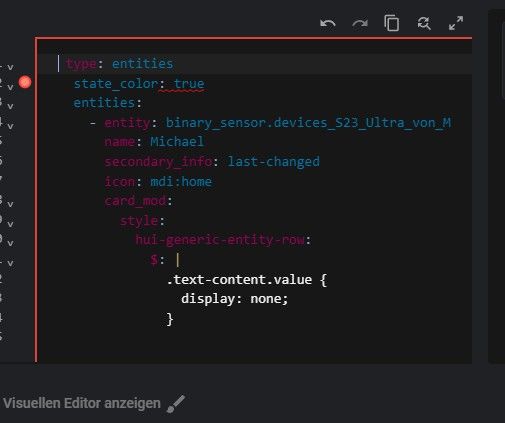Fold the entities block using gutter chevron
Screen dimensions: 505x423
[x=10, y=106]
